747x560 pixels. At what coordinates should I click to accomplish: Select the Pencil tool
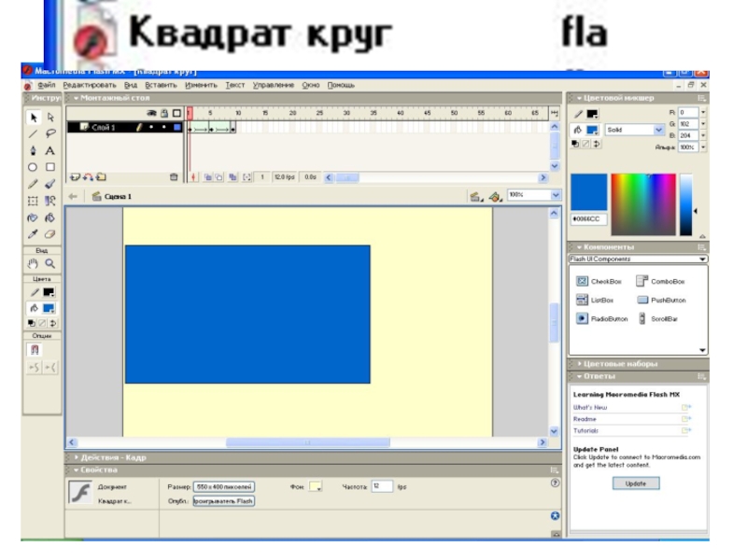[33, 184]
